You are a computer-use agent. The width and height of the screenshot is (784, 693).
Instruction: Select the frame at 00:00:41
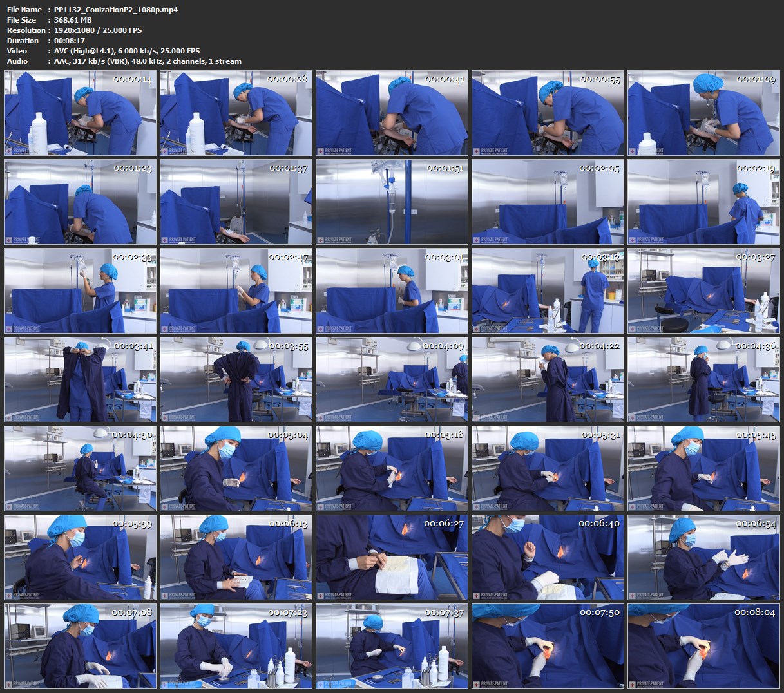coord(392,113)
